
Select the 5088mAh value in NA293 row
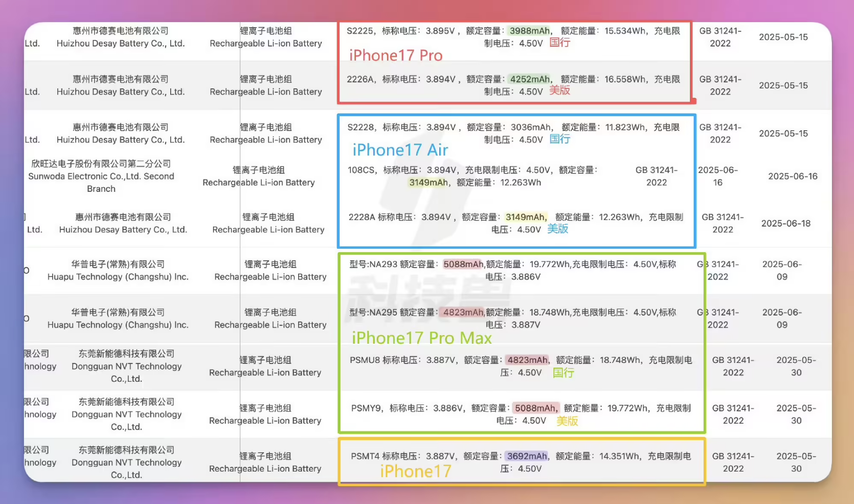463,264
